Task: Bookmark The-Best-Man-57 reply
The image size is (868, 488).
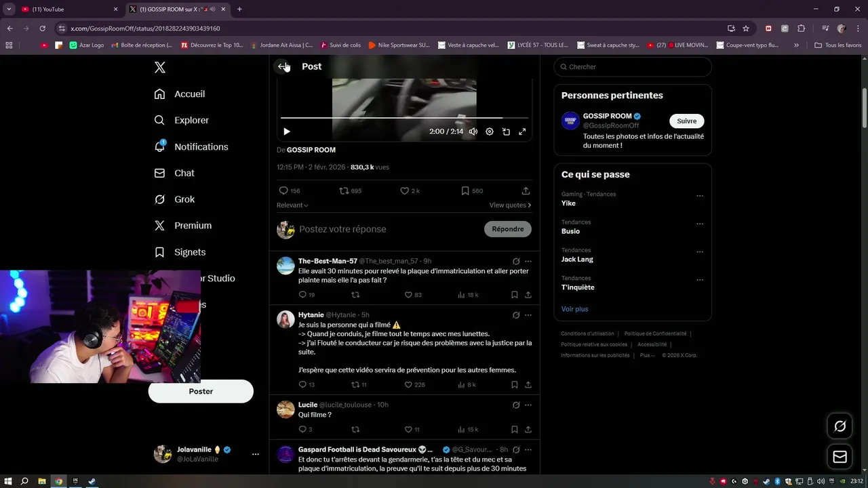Action: pos(515,295)
